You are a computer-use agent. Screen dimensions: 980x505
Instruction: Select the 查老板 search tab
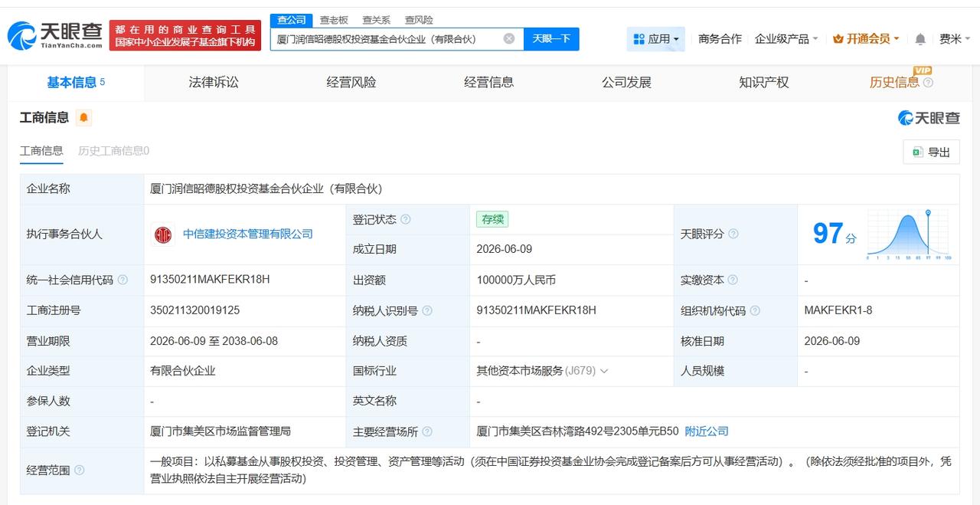pos(334,21)
